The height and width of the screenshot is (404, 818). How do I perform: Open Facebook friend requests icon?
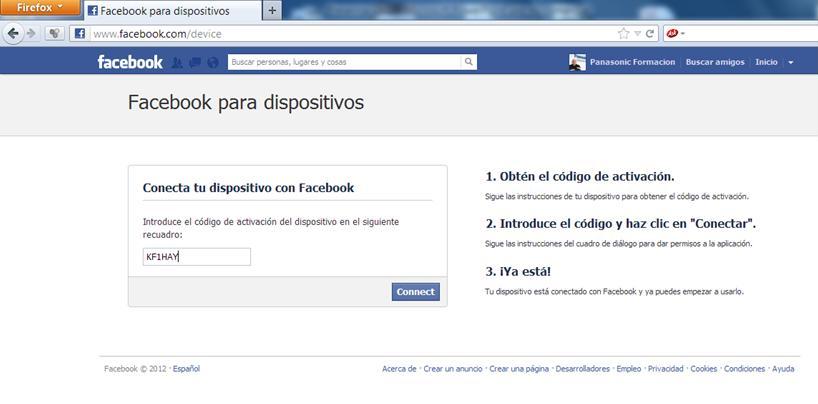pos(177,63)
